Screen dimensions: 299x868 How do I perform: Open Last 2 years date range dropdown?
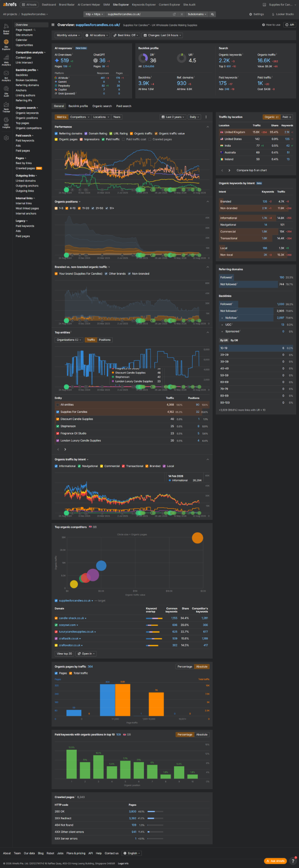tap(173, 117)
